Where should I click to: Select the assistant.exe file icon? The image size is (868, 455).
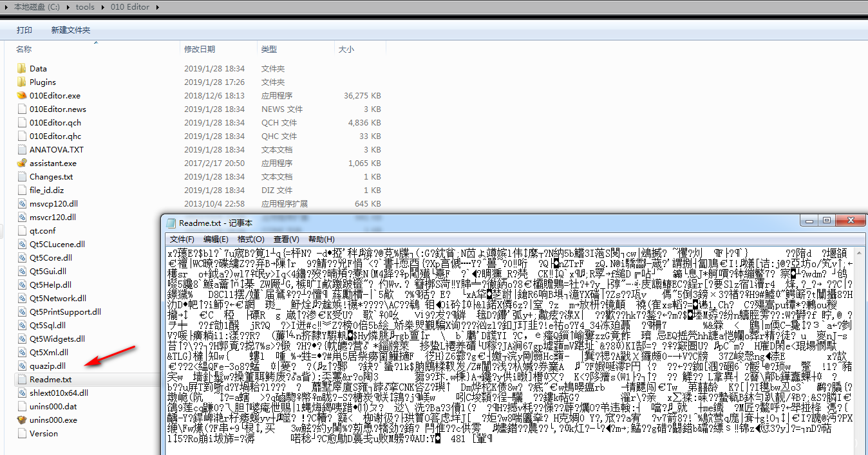22,163
